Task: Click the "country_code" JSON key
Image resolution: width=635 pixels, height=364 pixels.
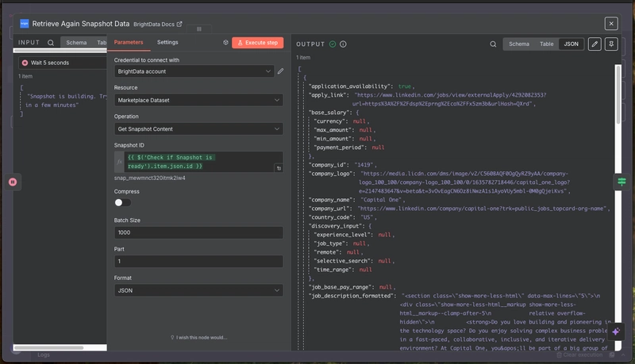Action: 332,217
